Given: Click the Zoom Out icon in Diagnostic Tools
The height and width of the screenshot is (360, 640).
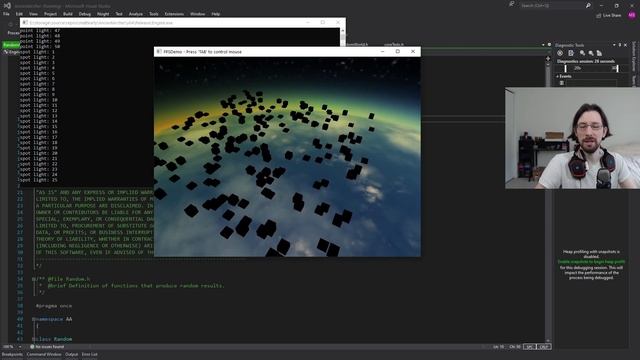Looking at the screenshot, I should click(x=591, y=53).
